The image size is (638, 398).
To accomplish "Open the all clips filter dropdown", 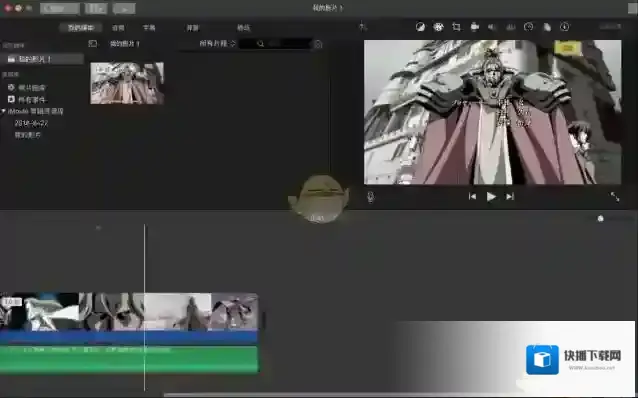I will click(217, 44).
